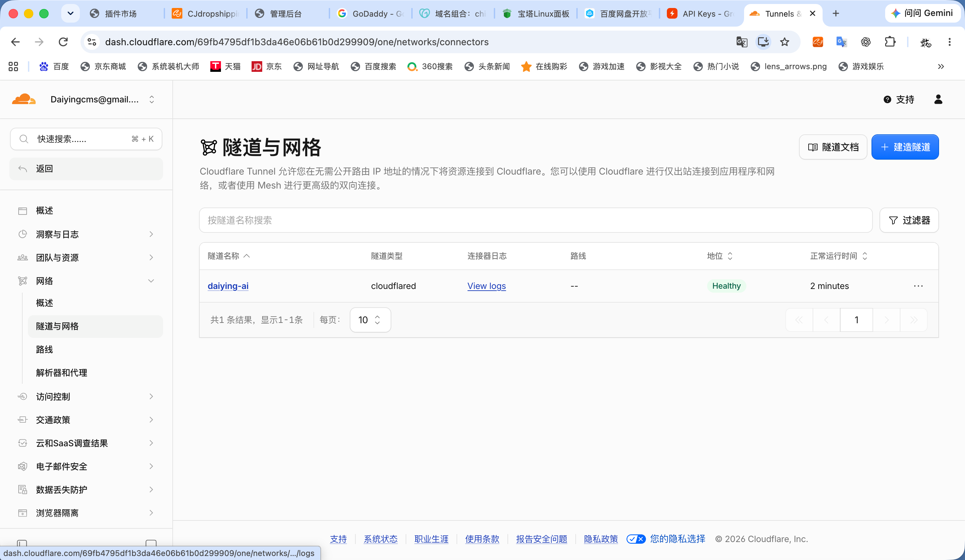Viewport: 965px width, 560px height.
Task: Show more bookmarks with the overflow arrow
Action: pyautogui.click(x=940, y=67)
